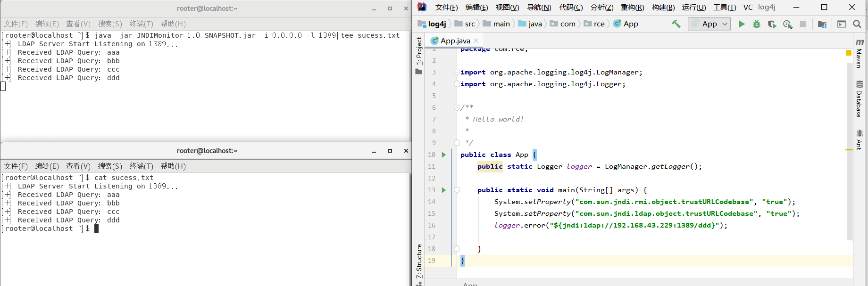Click the editor vertical scrollbar
This screenshot has height=286, width=868.
(850, 151)
